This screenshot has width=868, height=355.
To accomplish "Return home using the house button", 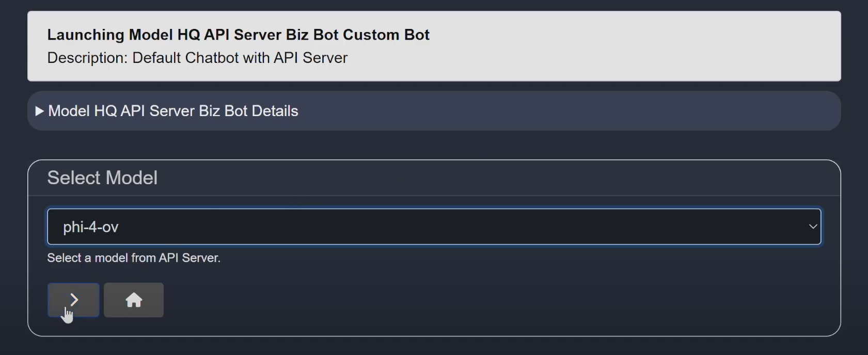I will point(134,300).
